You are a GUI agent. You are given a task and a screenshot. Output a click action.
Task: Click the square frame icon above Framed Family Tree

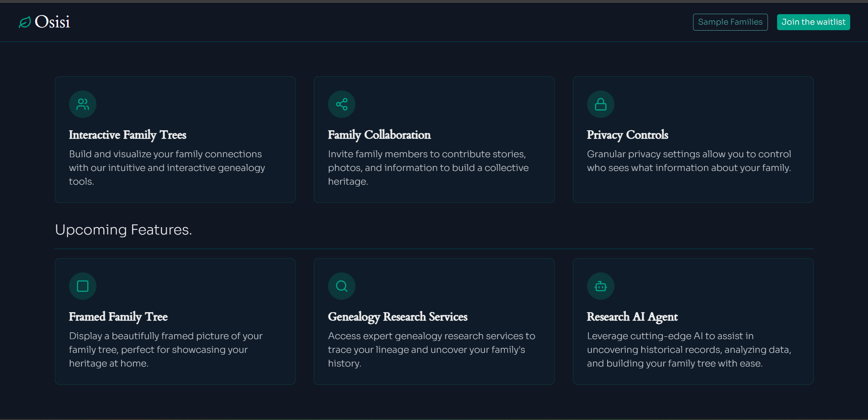(x=83, y=286)
